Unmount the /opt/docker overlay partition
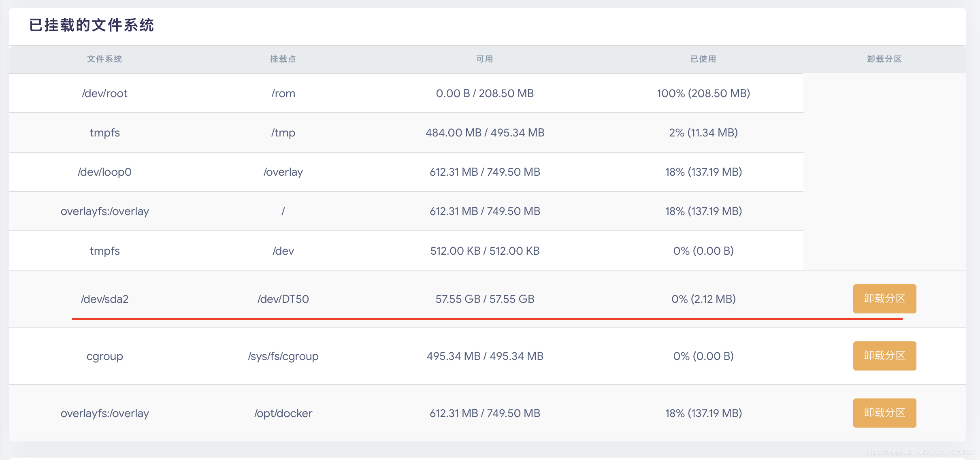This screenshot has width=980, height=460. tap(884, 413)
